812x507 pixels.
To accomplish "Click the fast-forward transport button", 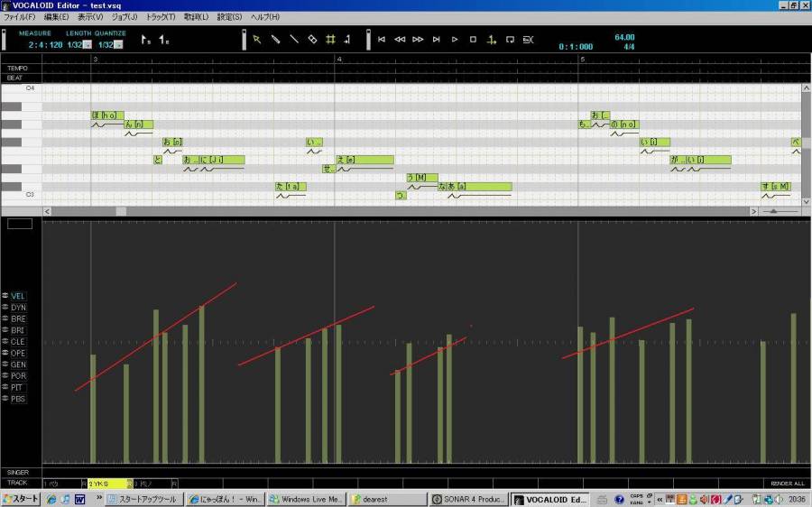I will (418, 40).
